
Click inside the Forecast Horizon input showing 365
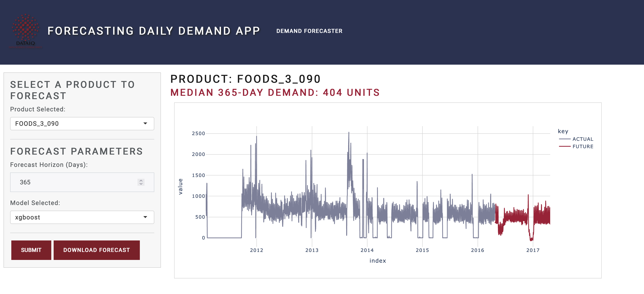(x=62, y=182)
